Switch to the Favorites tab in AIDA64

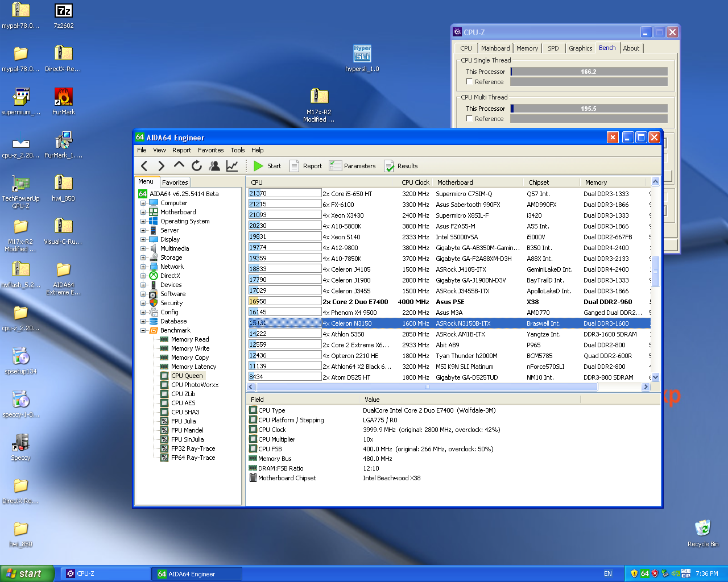pyautogui.click(x=175, y=182)
